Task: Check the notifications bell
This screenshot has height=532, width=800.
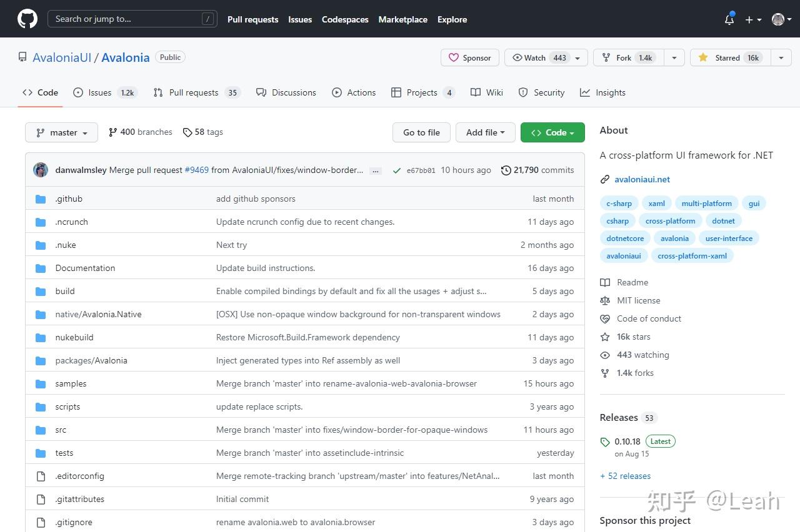Action: (x=729, y=19)
